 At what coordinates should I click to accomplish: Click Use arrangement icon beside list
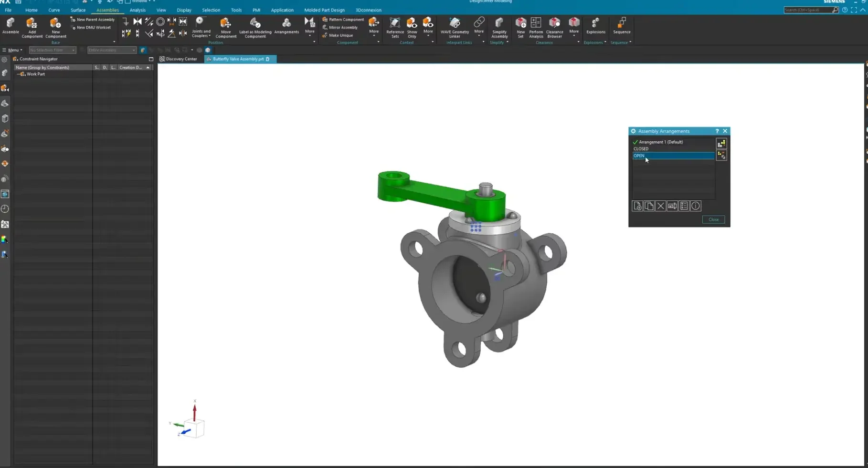coord(721,144)
